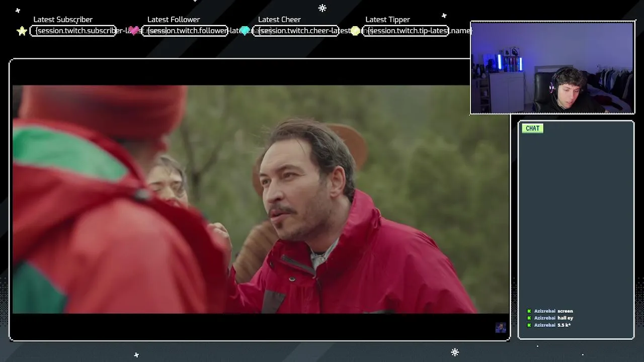Select the 'Latest Follower' label
Image resolution: width=644 pixels, height=362 pixels.
tap(174, 20)
